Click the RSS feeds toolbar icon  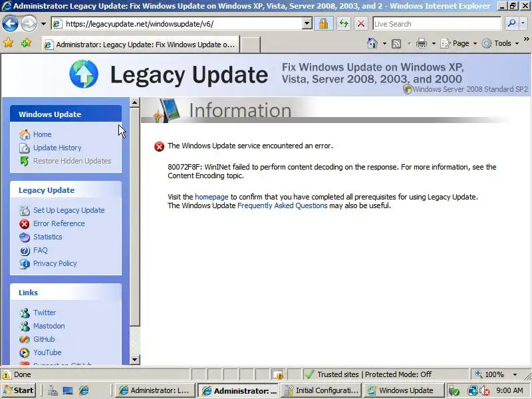click(x=396, y=43)
